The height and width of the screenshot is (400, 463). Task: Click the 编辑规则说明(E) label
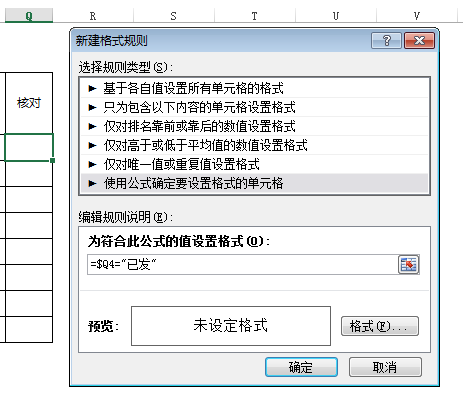tap(126, 217)
